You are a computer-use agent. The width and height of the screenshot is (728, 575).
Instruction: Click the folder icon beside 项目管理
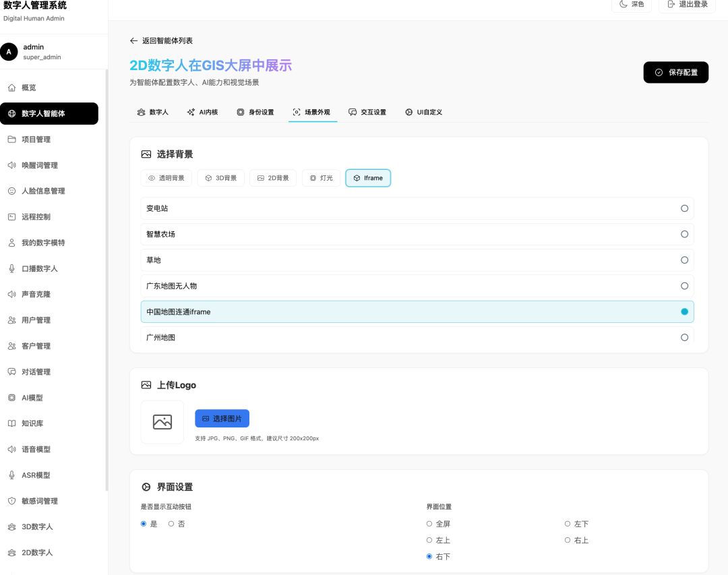tap(12, 140)
